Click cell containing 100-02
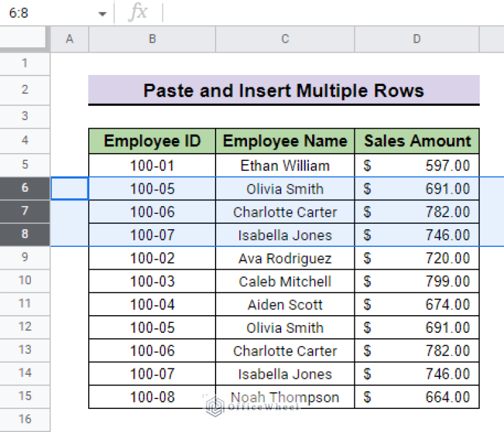Viewport: 504px width, 432px height. (x=152, y=258)
